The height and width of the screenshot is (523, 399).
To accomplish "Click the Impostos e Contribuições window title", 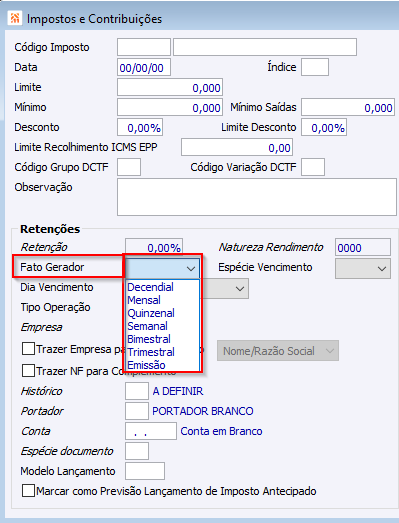I will [94, 19].
